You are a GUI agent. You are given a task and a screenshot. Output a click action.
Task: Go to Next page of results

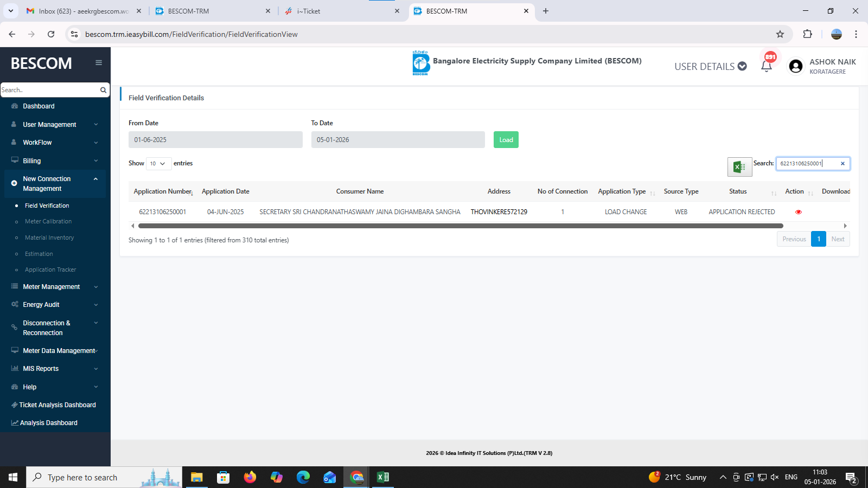[838, 239]
